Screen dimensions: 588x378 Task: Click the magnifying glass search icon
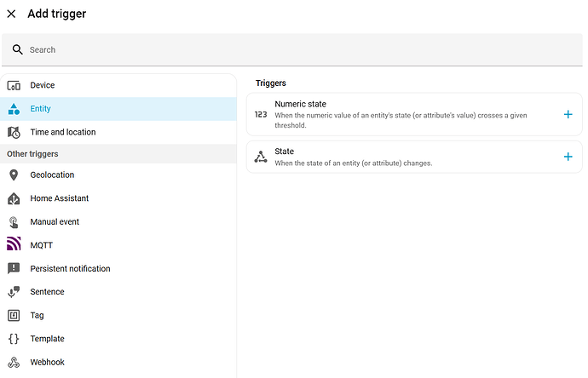(18, 50)
